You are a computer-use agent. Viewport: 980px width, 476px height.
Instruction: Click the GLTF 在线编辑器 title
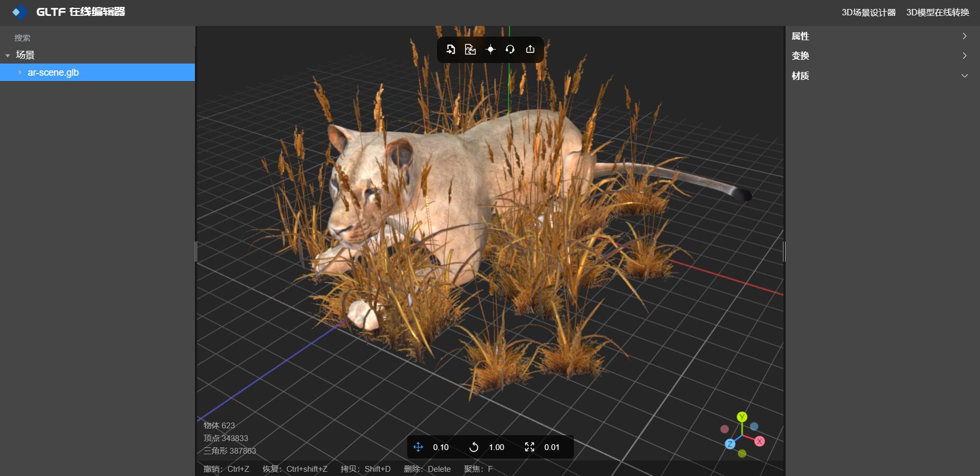pos(81,12)
